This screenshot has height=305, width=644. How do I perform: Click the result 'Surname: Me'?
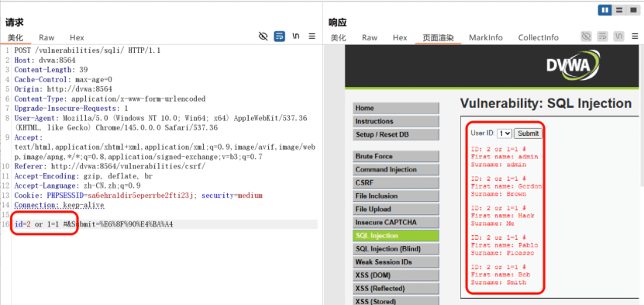492,224
